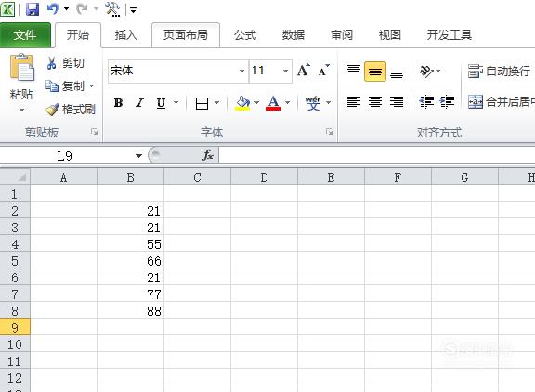This screenshot has height=392, width=535.
Task: Open the 宋体 font name dropdown
Action: (241, 71)
